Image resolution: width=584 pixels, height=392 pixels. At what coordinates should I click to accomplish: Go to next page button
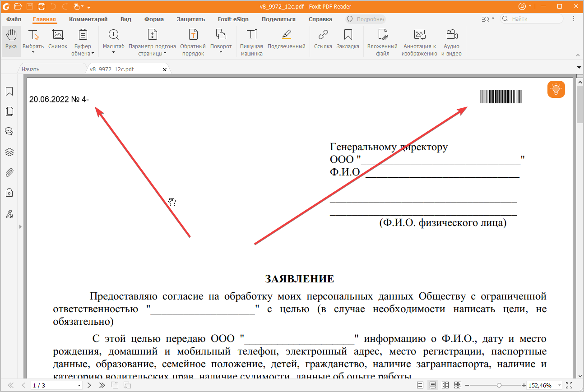(89, 385)
